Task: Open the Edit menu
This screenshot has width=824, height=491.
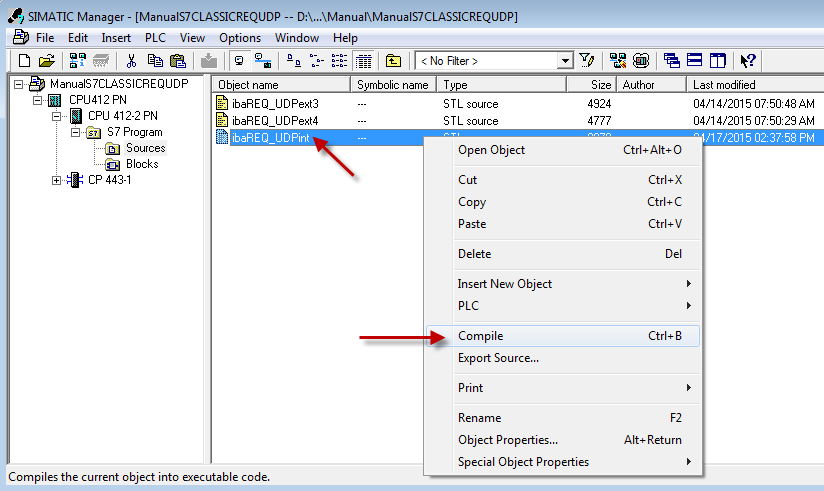Action: point(78,38)
